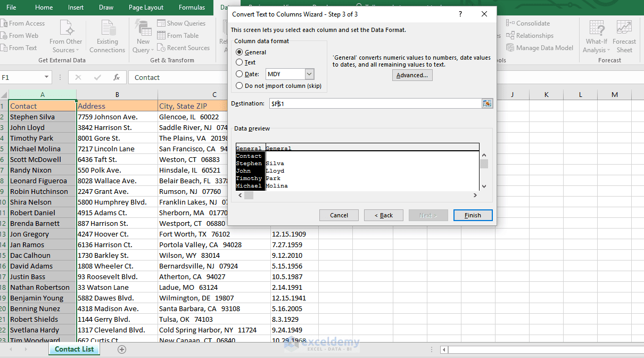
Task: Open From Other Sources icon
Action: (x=66, y=28)
